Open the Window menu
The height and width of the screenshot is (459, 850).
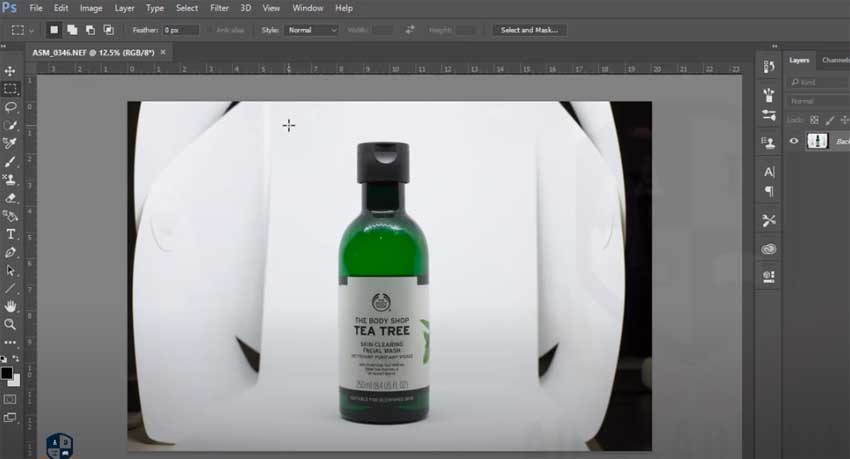(x=307, y=8)
